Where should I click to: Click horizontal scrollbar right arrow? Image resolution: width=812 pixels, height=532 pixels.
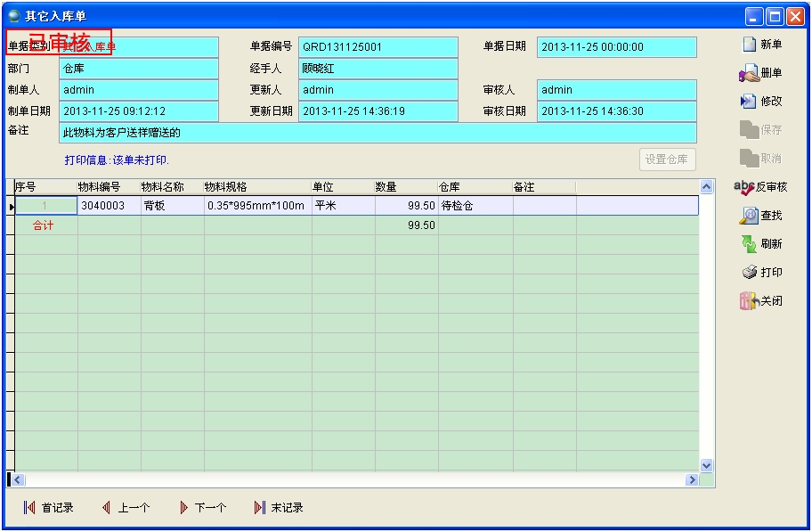click(x=691, y=480)
